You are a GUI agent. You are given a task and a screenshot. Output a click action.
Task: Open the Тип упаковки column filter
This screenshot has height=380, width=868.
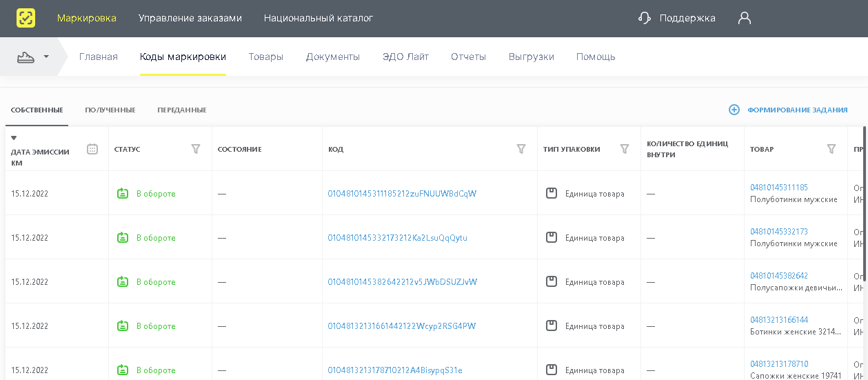[625, 149]
